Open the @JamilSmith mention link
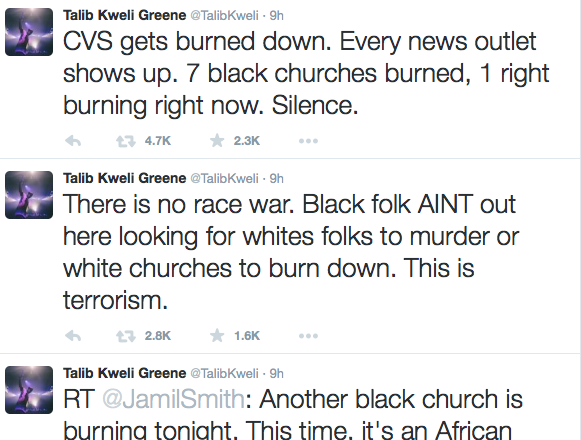The image size is (581, 440). pos(173,399)
